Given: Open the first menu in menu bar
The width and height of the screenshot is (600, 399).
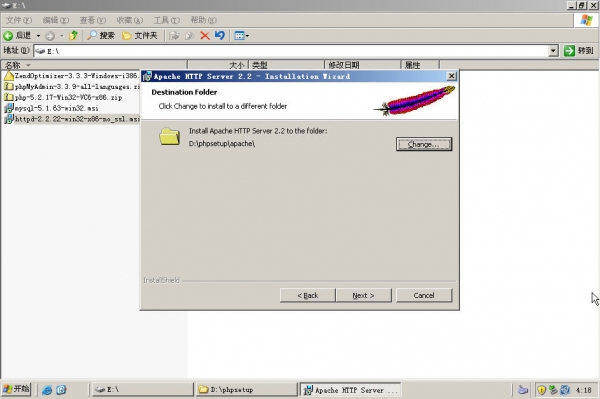Looking at the screenshot, I should click(19, 20).
